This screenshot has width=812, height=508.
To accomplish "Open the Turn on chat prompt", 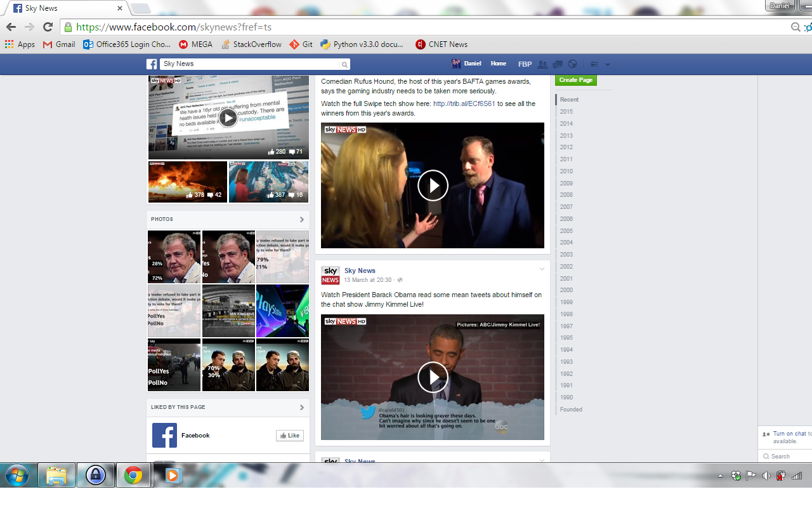I will [x=785, y=438].
